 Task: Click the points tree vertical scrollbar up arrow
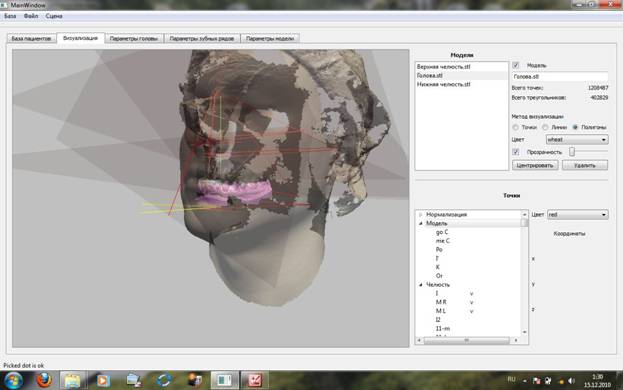click(524, 214)
